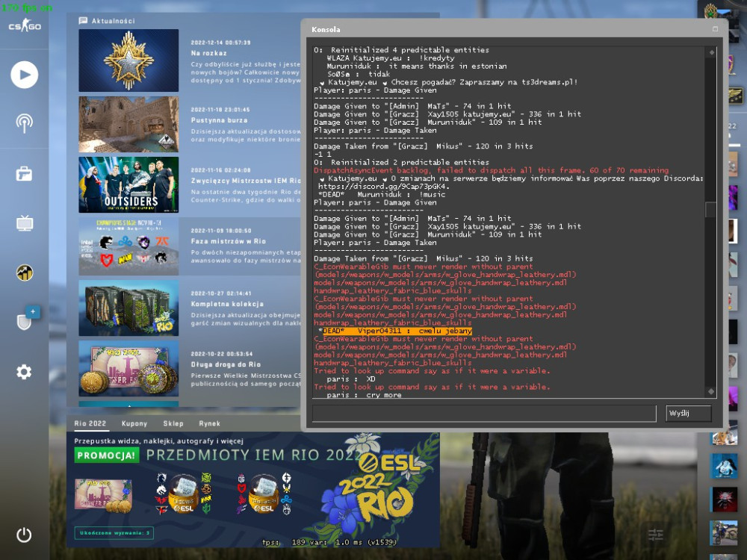This screenshot has width=747, height=560.
Task: Click the discord.gg/9Cap73pGK4 link text
Action: pos(383,187)
